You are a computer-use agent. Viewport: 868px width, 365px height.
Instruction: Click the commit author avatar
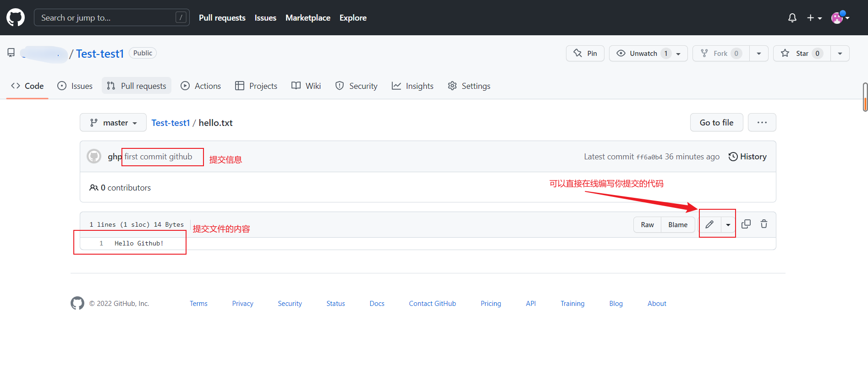click(94, 156)
